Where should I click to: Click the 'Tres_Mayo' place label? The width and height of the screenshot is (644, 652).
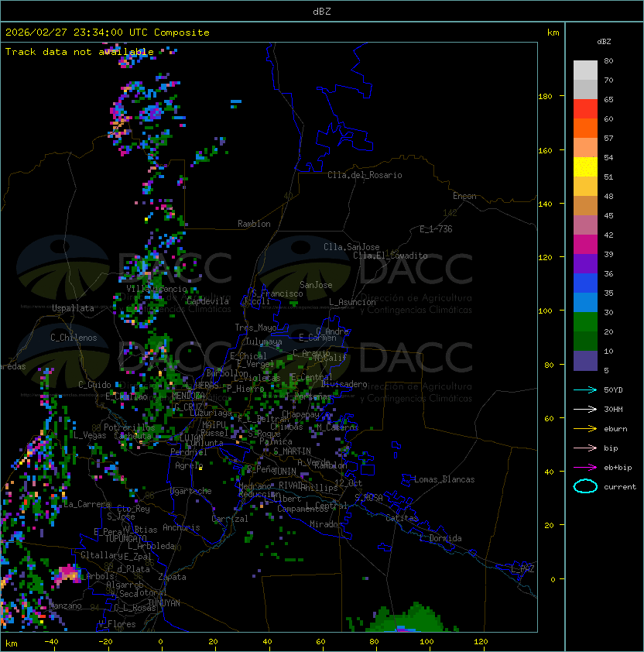tap(255, 328)
